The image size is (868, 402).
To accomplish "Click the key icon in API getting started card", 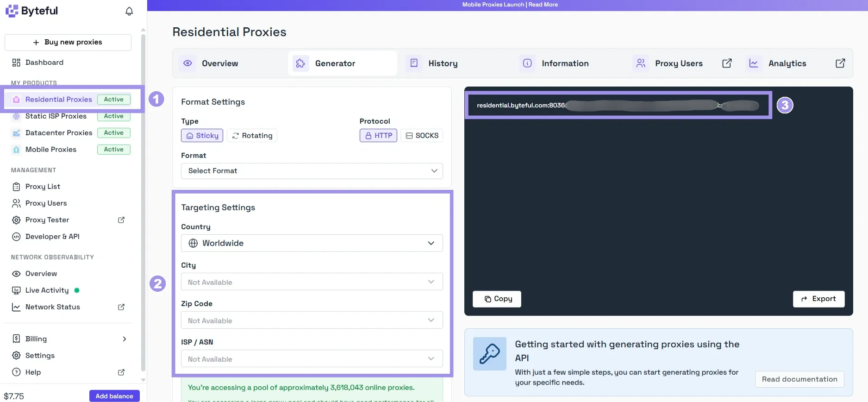I will click(x=489, y=354).
